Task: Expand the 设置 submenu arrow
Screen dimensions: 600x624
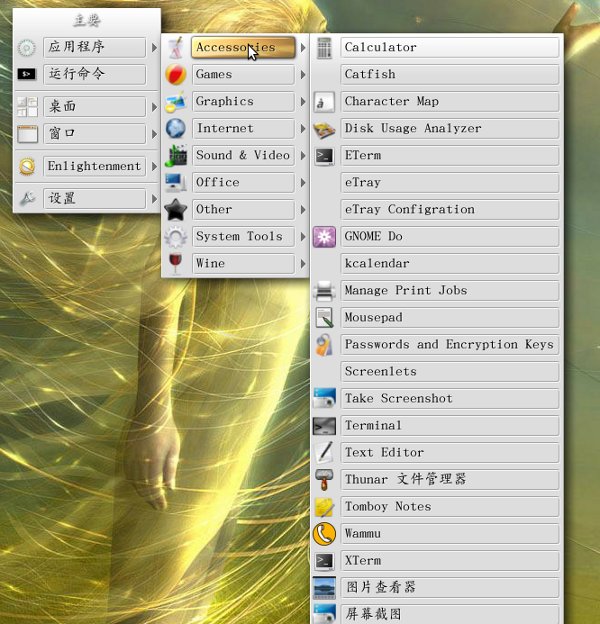Action: [x=154, y=198]
